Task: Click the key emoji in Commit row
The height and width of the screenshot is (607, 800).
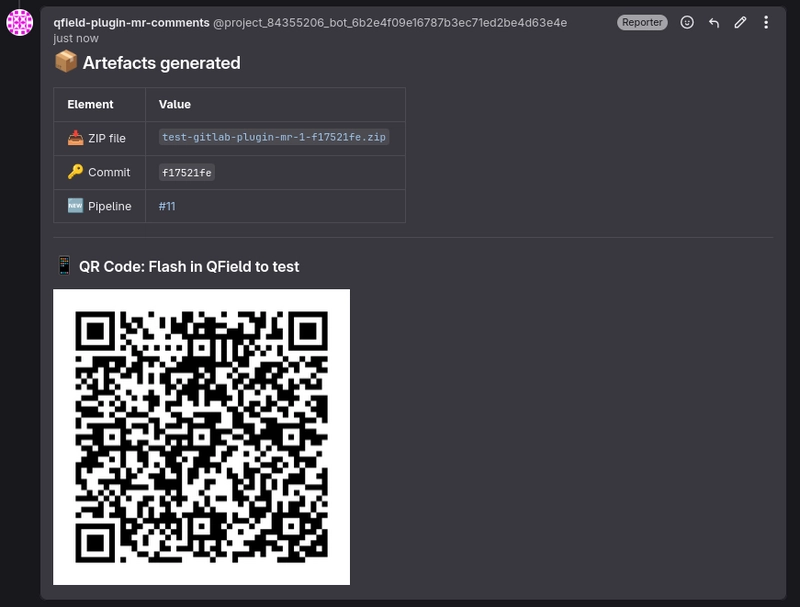Action: point(75,172)
